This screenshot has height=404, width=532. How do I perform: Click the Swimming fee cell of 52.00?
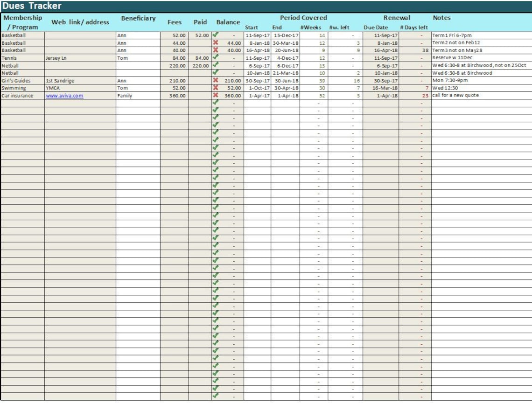coord(175,88)
